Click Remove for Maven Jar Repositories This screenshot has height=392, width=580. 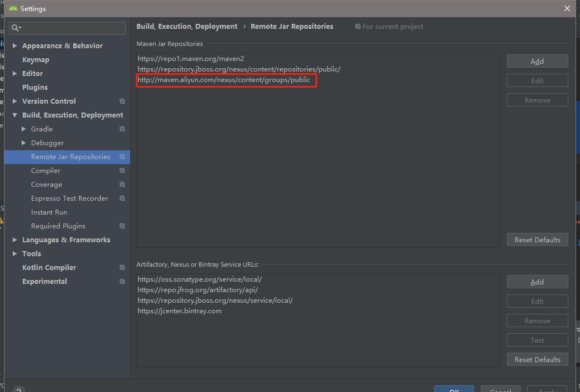point(537,100)
